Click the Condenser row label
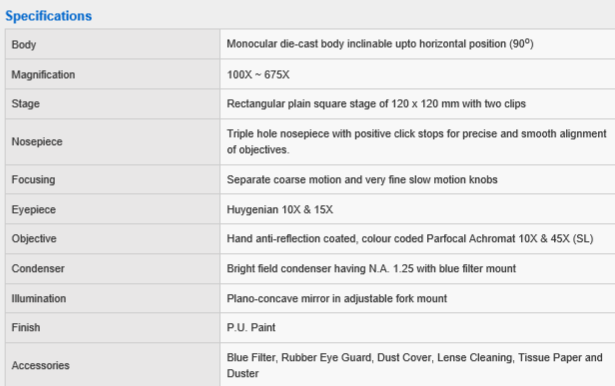615x386 pixels. point(38,269)
